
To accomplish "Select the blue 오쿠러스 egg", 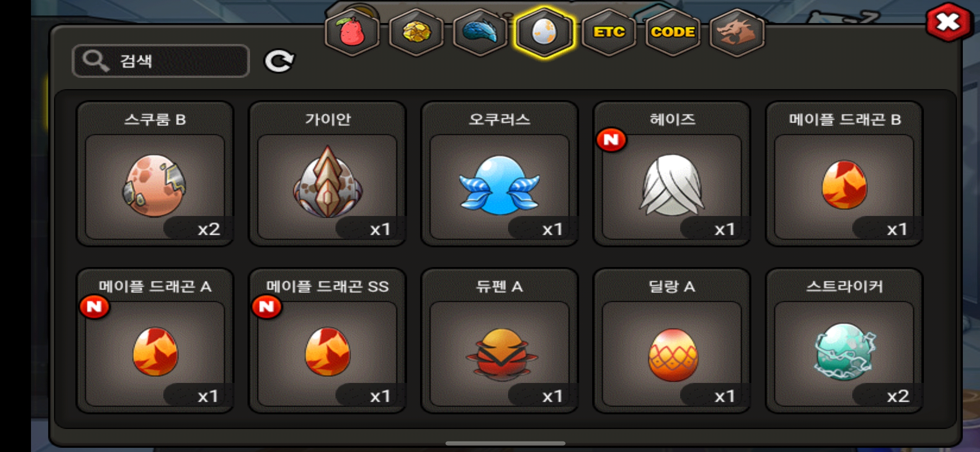I will 499,174.
